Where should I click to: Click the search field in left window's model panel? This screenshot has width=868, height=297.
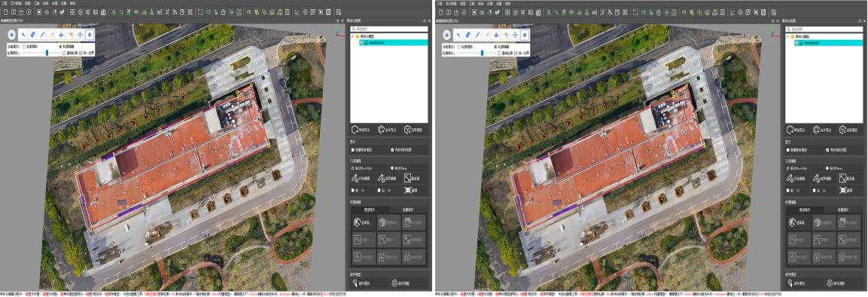389,29
